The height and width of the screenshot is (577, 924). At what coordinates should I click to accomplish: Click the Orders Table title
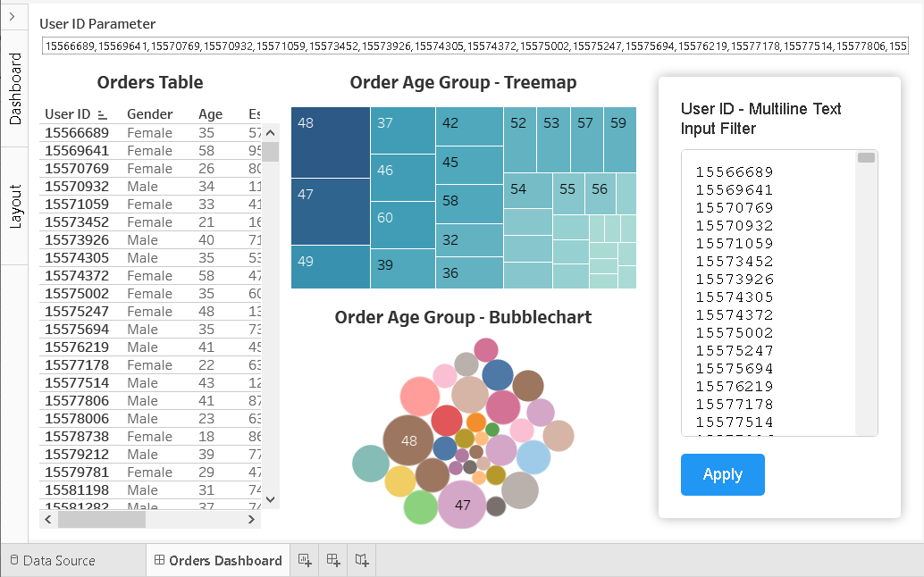[150, 82]
